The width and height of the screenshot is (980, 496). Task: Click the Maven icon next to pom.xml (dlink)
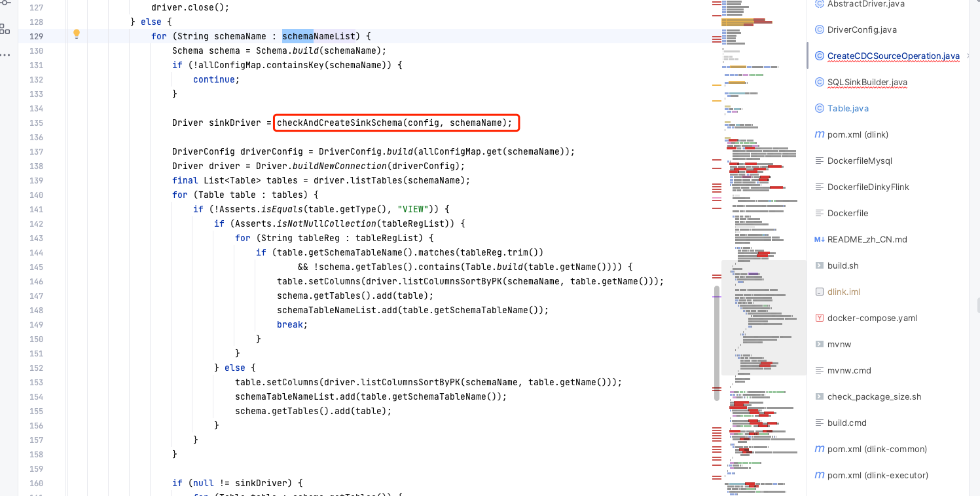coord(820,134)
